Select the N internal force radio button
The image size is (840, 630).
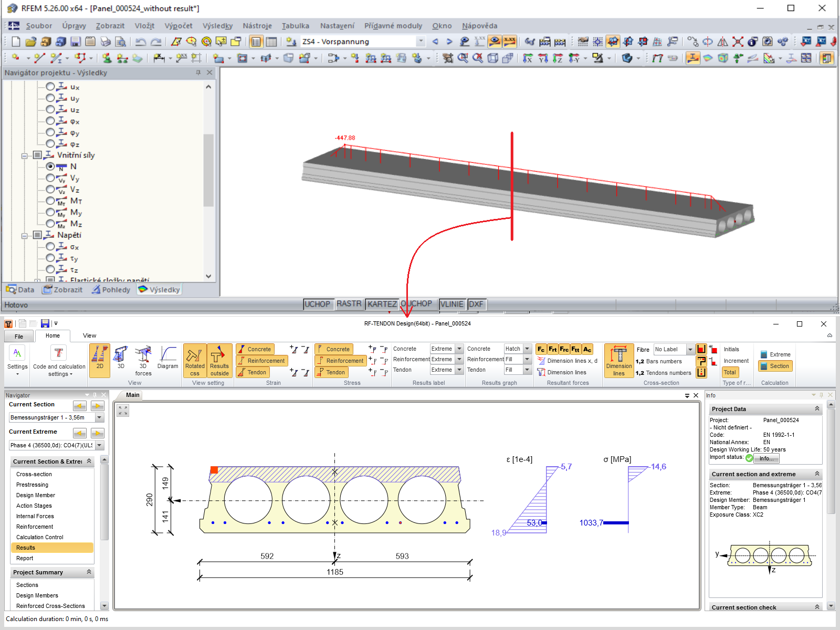pyautogui.click(x=50, y=166)
